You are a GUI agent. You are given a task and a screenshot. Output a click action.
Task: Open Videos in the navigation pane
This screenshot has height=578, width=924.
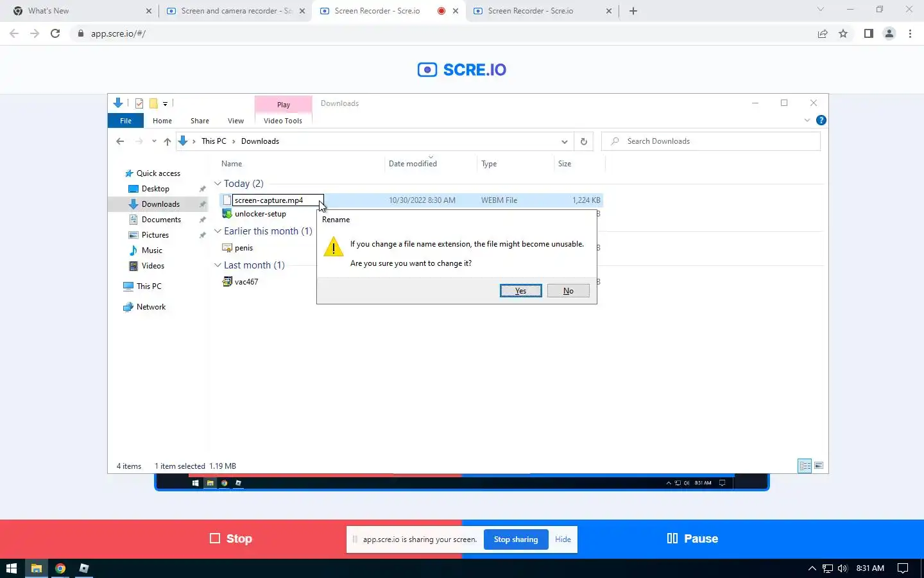tap(153, 266)
